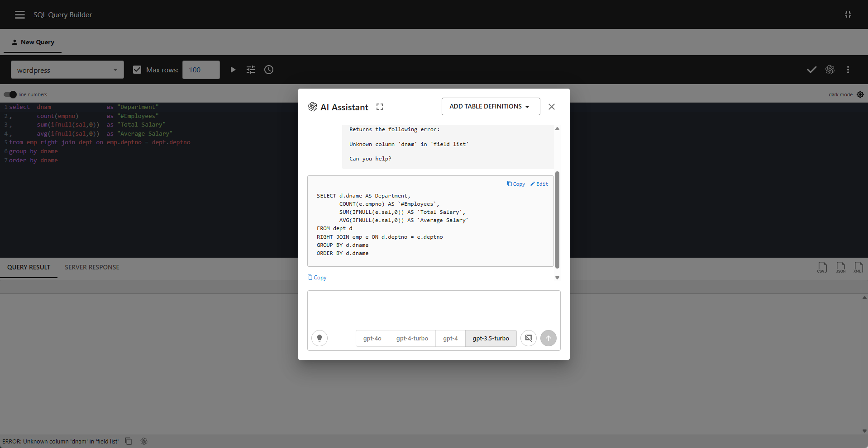Viewport: 868px width, 448px height.
Task: Export results as JSON
Action: click(840, 267)
